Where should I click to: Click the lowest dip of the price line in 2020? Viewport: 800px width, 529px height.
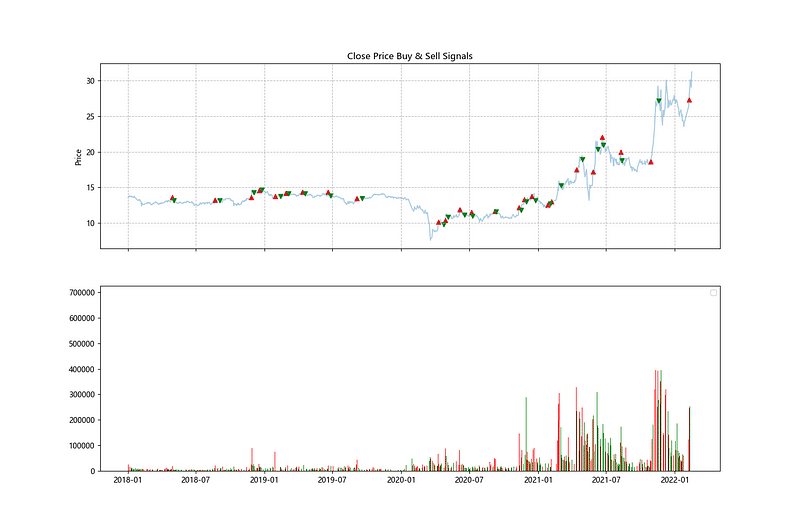tap(431, 239)
